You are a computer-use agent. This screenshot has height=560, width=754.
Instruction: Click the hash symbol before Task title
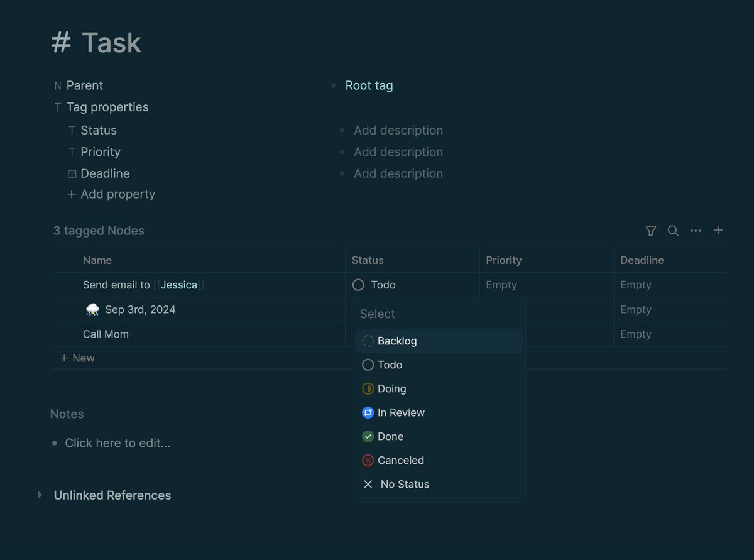[61, 43]
